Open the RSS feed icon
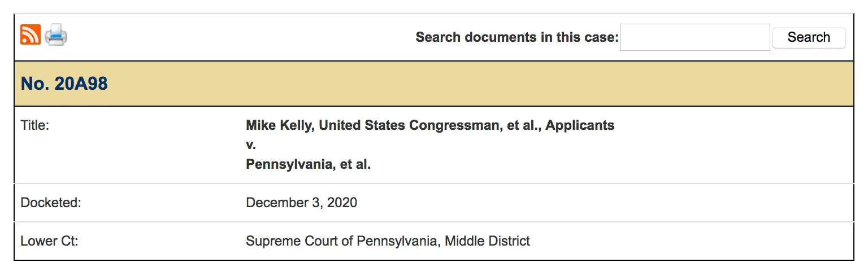Viewport: 868px width, 271px height. point(30,35)
